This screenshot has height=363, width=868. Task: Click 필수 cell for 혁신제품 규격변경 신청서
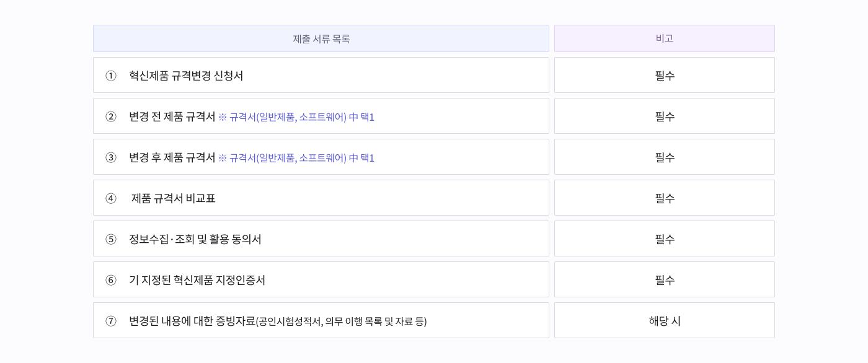[664, 76]
